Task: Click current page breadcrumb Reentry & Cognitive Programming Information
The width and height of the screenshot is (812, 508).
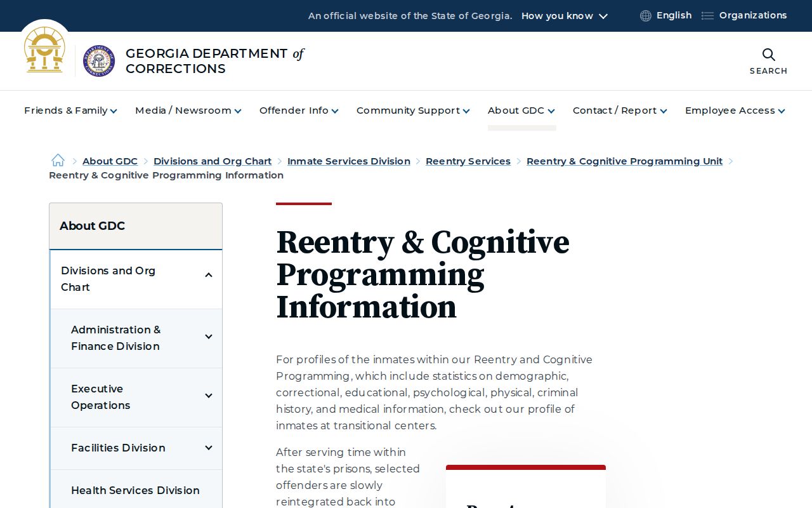Action: click(166, 175)
